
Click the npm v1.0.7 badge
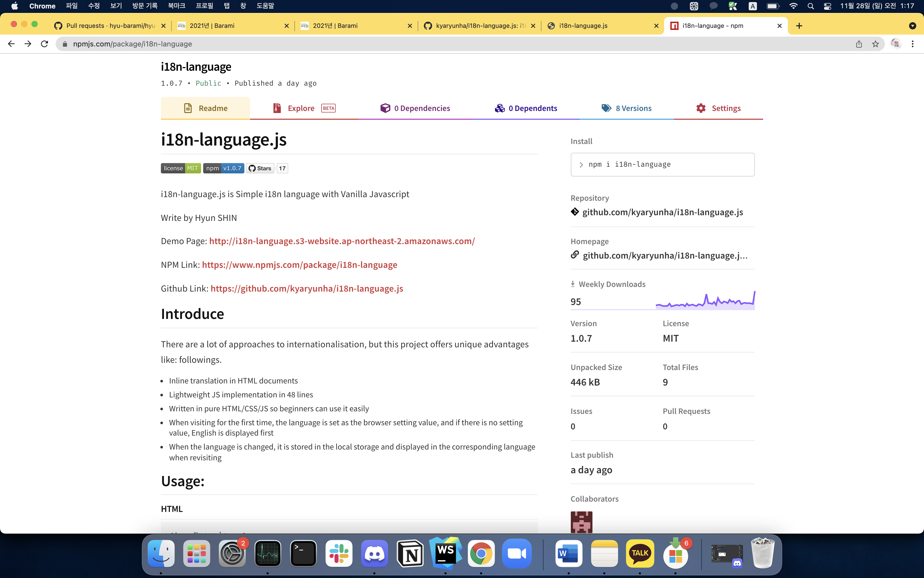click(x=223, y=168)
